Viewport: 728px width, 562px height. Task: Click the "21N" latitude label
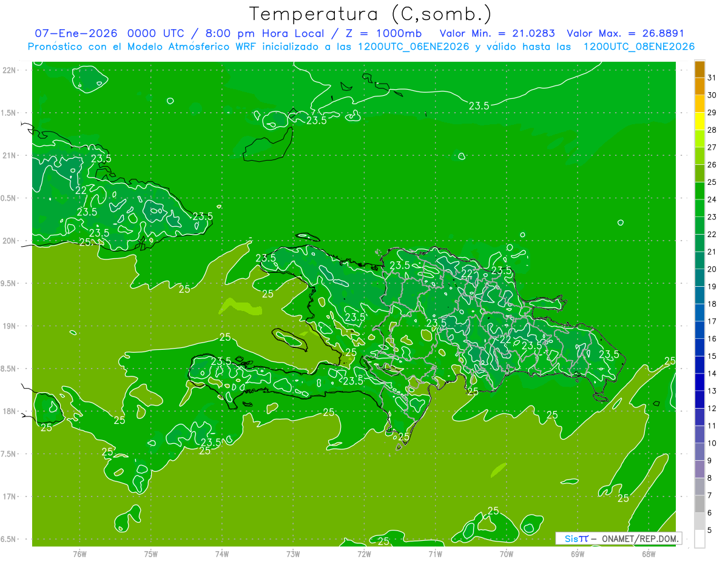(10, 156)
